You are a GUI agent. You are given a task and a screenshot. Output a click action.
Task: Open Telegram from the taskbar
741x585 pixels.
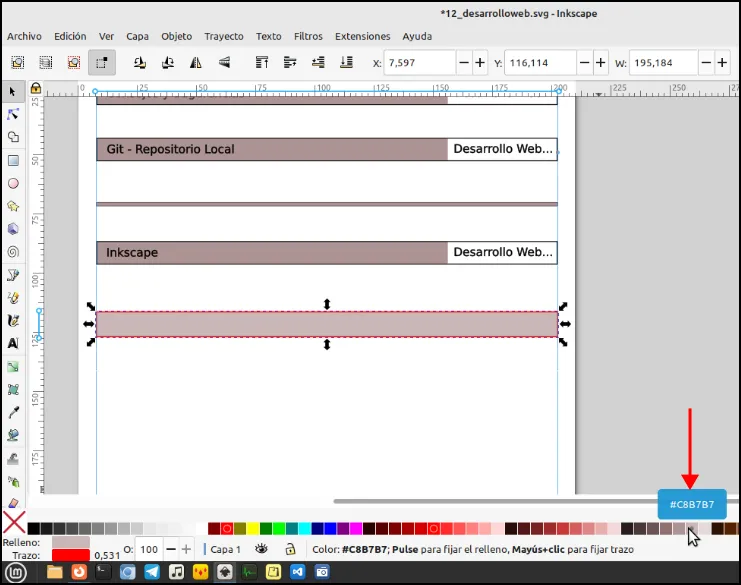coord(152,572)
